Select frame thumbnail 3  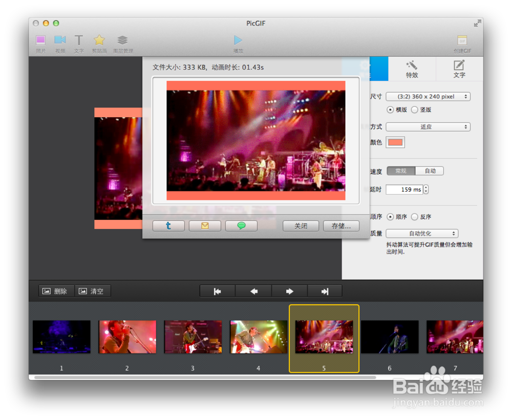point(193,337)
